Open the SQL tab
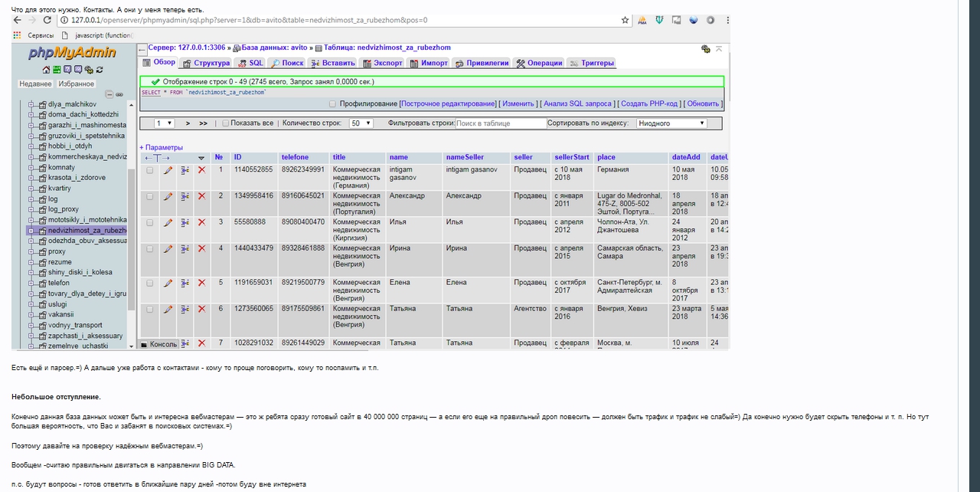 pyautogui.click(x=250, y=63)
